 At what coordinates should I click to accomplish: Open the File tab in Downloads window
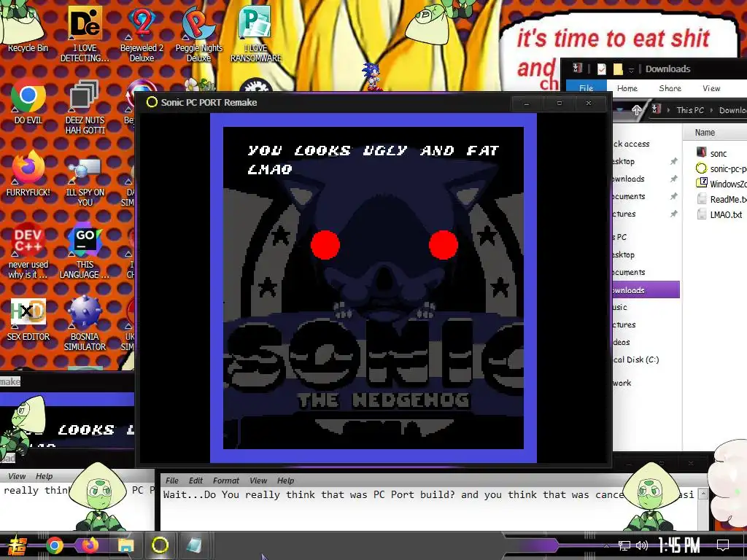coord(586,88)
